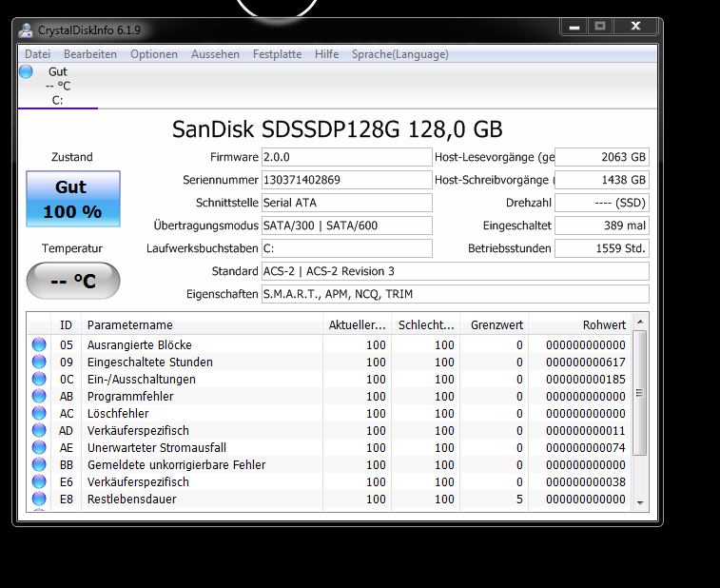Click status orb for E6 Verkäuferspezifisch row
Image resolution: width=720 pixels, height=588 pixels.
pos(39,481)
